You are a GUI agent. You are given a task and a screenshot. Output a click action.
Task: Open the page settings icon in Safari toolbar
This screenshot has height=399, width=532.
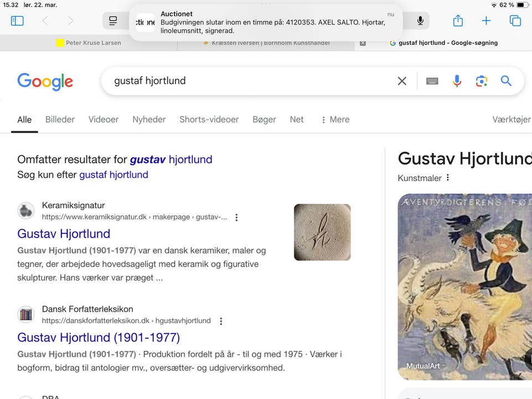pos(113,21)
